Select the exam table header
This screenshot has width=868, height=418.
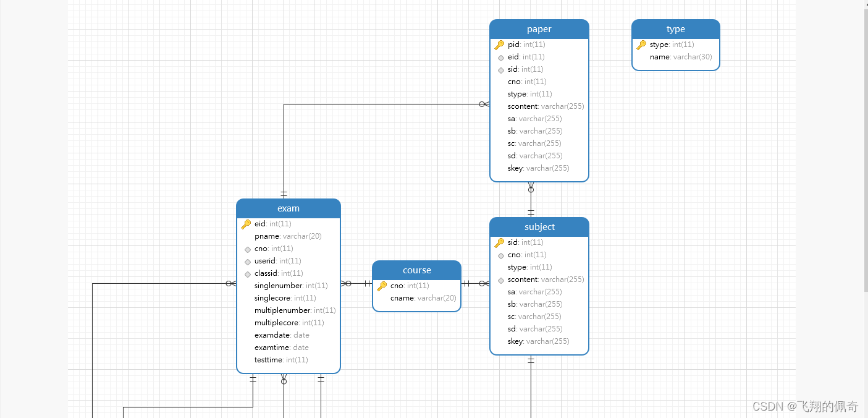[x=289, y=208]
